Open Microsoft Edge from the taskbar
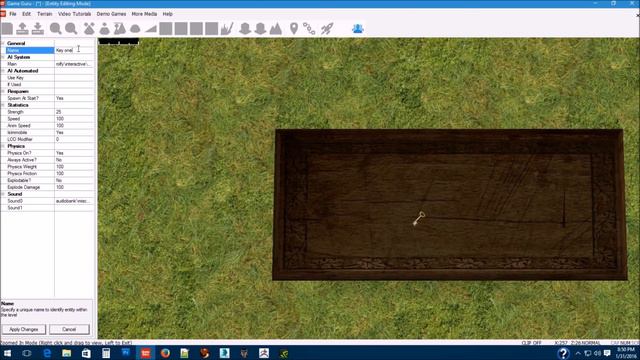 47,353
